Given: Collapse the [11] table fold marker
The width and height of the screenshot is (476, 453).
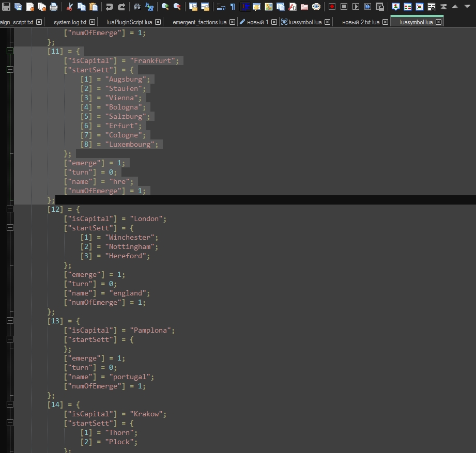Looking at the screenshot, I should point(10,51).
